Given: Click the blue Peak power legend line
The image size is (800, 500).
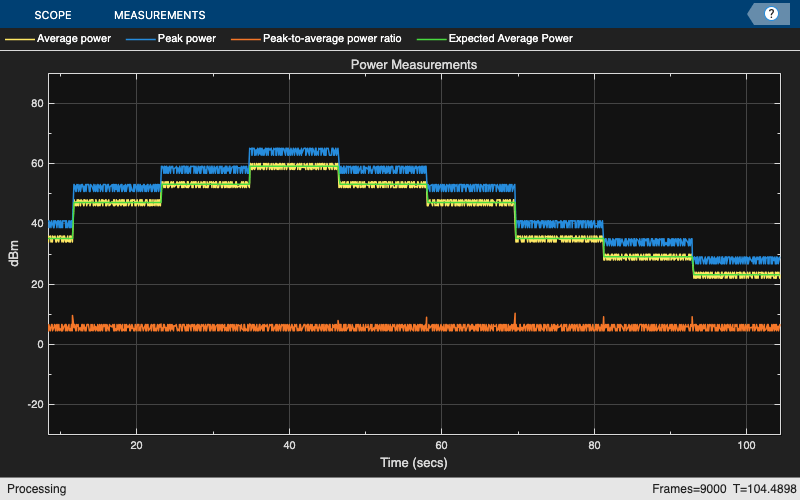Looking at the screenshot, I should pyautogui.click(x=141, y=39).
